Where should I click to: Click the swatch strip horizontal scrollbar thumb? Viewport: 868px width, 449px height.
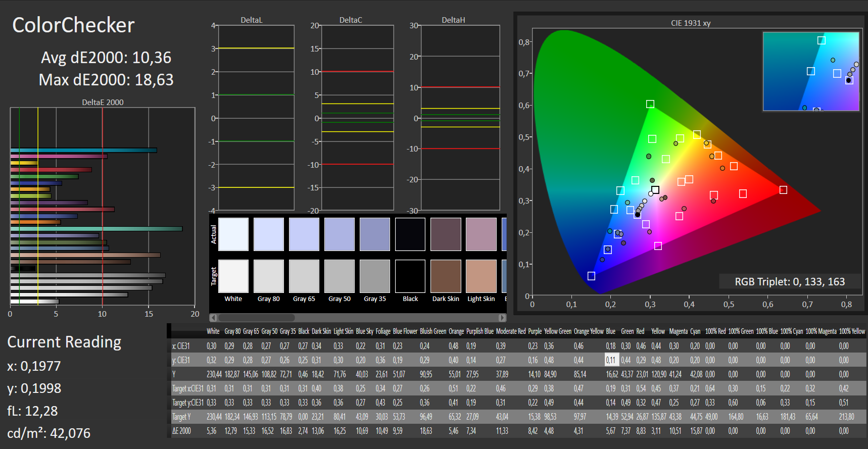click(256, 318)
